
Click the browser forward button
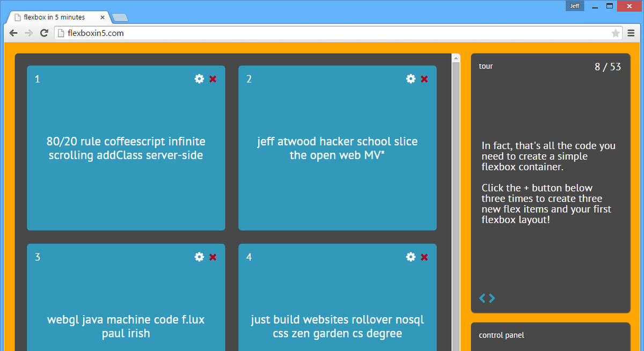[29, 33]
